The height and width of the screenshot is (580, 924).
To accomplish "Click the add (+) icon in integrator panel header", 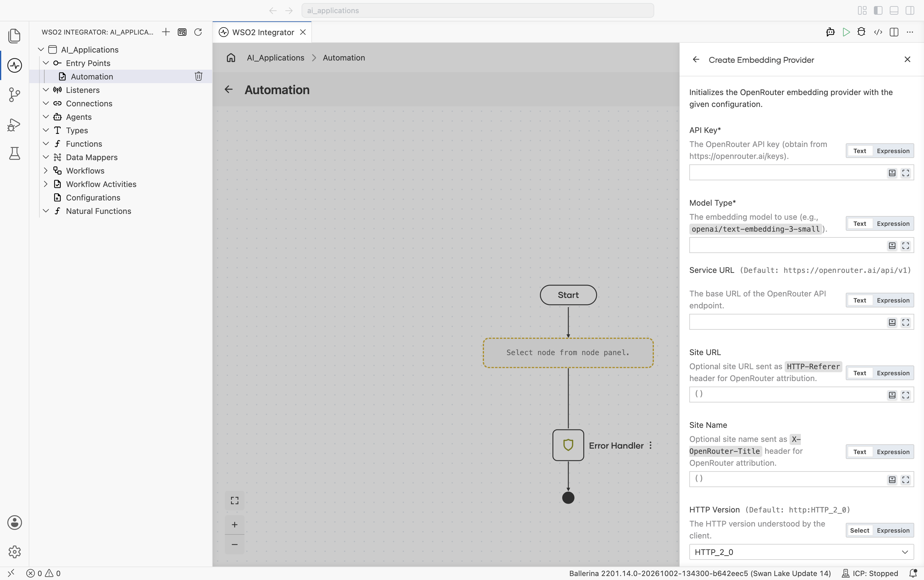I will point(166,32).
